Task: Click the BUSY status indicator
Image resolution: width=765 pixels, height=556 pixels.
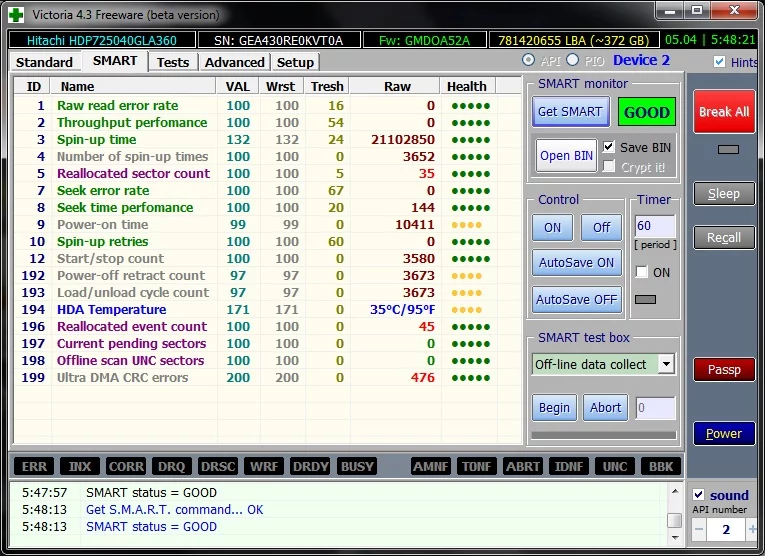Action: 357,467
